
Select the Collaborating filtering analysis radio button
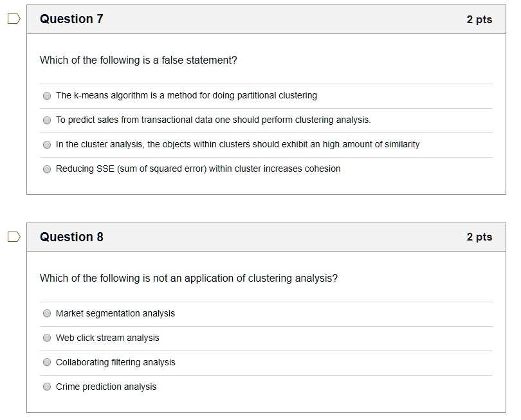tap(47, 362)
